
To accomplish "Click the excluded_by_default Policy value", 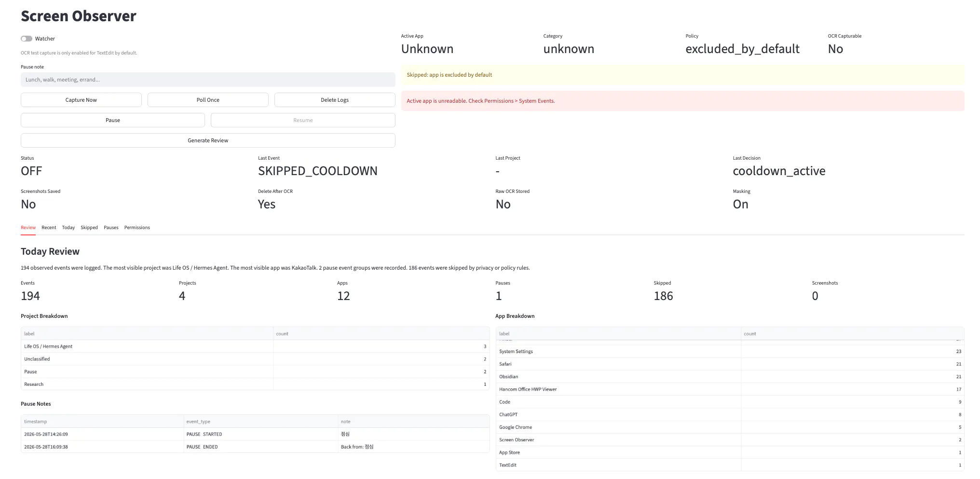I will [x=742, y=49].
